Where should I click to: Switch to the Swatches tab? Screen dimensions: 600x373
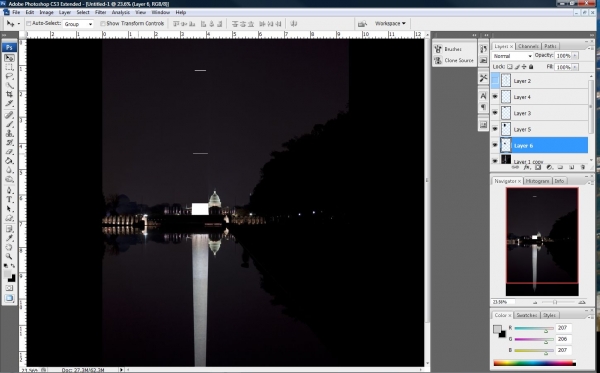coord(527,315)
